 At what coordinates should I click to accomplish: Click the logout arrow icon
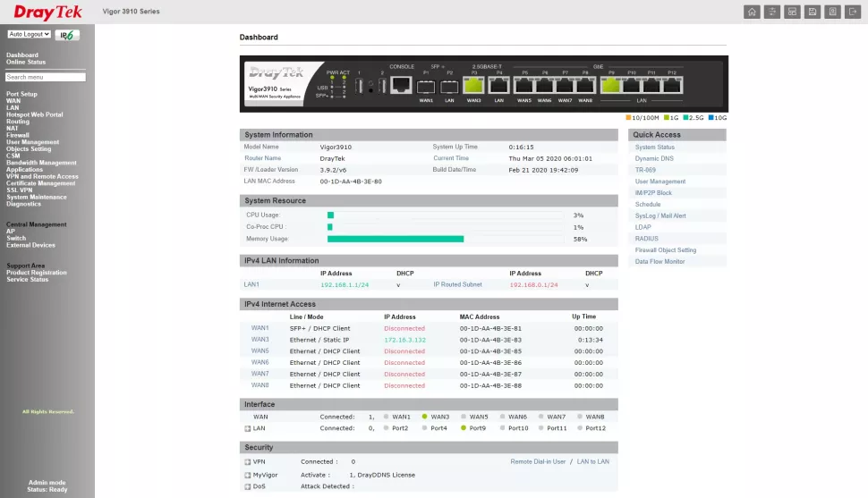[x=853, y=12]
